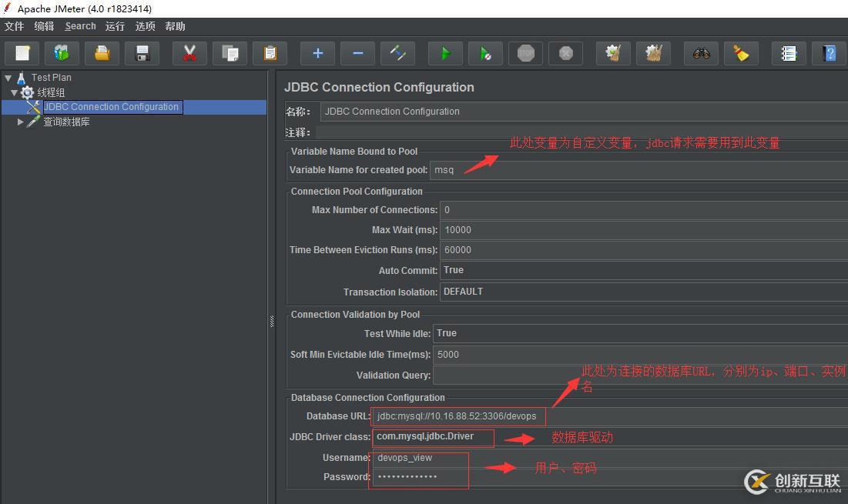This screenshot has width=848, height=504.
Task: Open the Auto Commit dropdown
Action: click(644, 270)
